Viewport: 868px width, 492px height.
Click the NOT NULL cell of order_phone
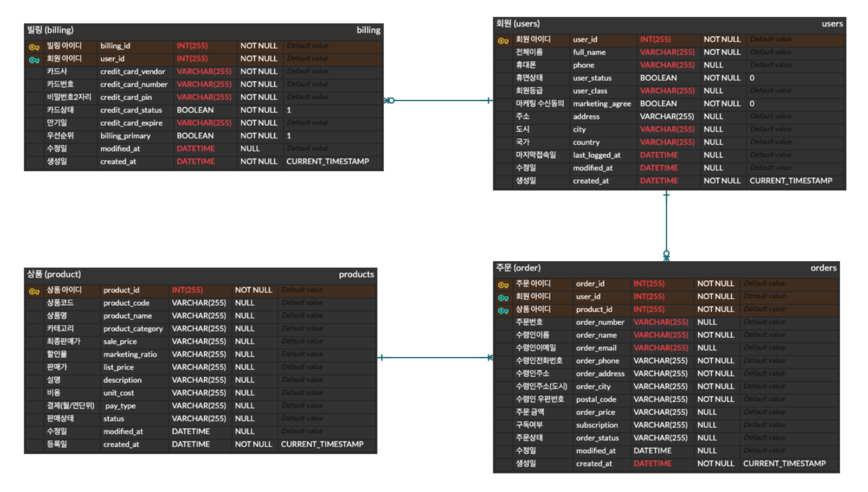point(715,361)
